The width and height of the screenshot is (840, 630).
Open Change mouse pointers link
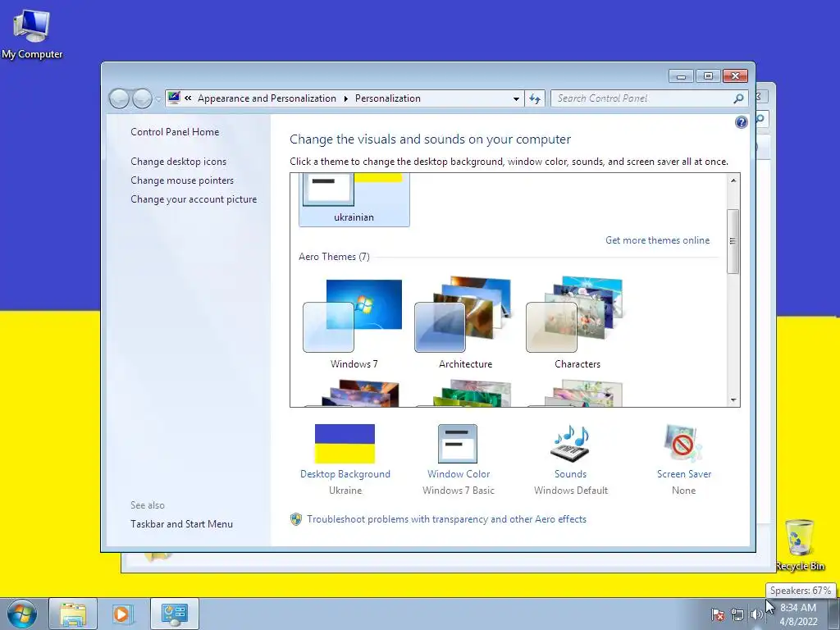click(x=182, y=180)
